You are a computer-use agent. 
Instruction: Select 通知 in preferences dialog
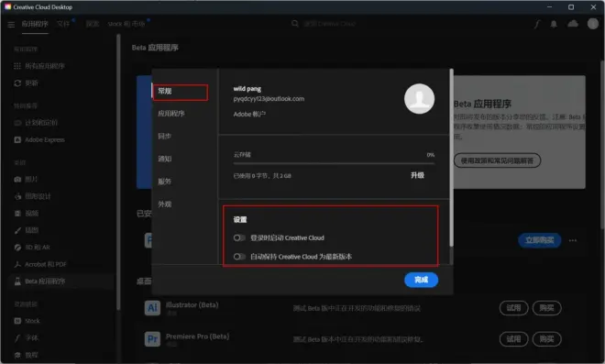tap(164, 159)
